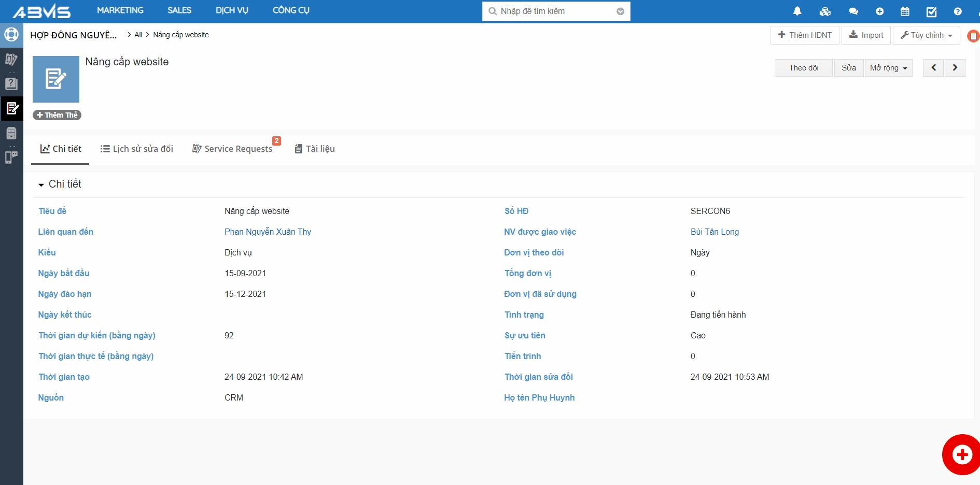Collapse the Chi tiết section

coord(41,185)
